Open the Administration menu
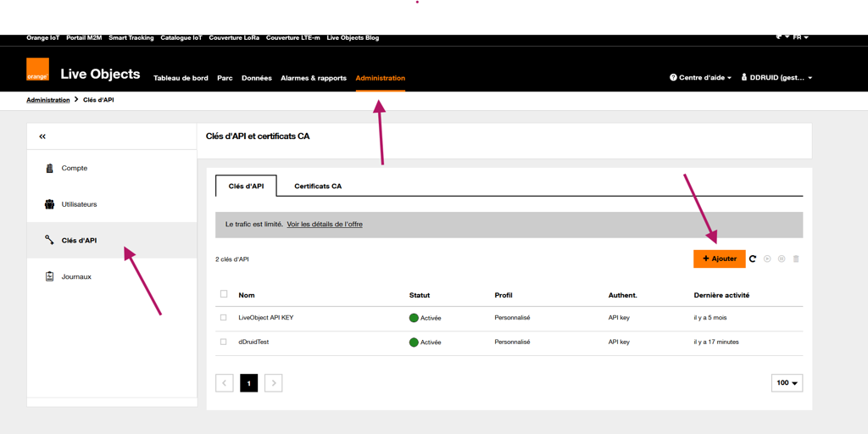The height and width of the screenshot is (434, 868). click(x=381, y=78)
